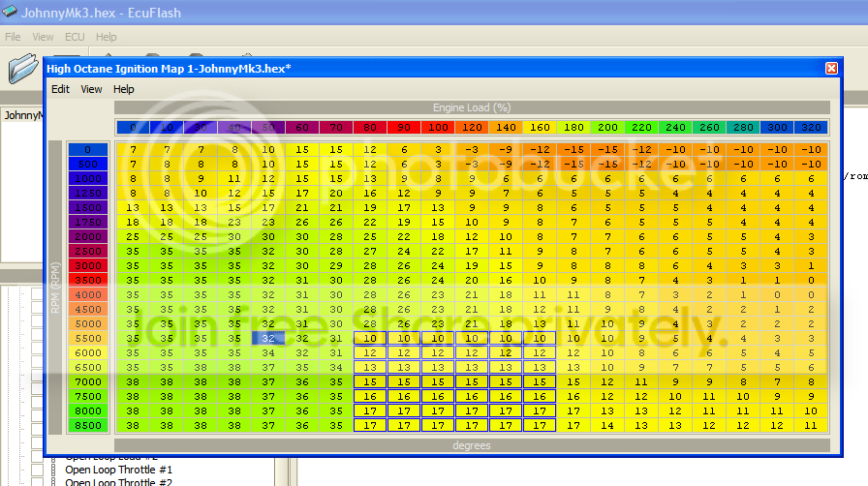868x486 pixels.
Task: Select cell at 3000 RPM, 70 load
Action: tap(336, 265)
